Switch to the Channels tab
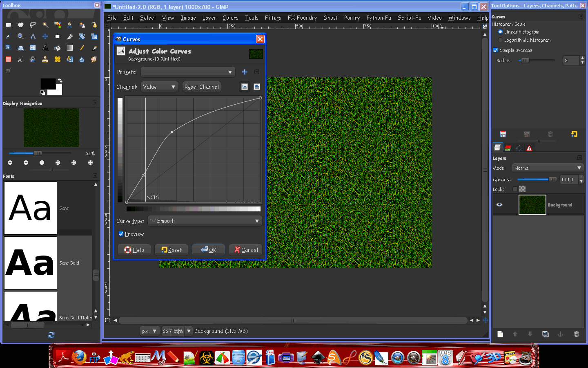588x368 pixels. pyautogui.click(x=508, y=148)
